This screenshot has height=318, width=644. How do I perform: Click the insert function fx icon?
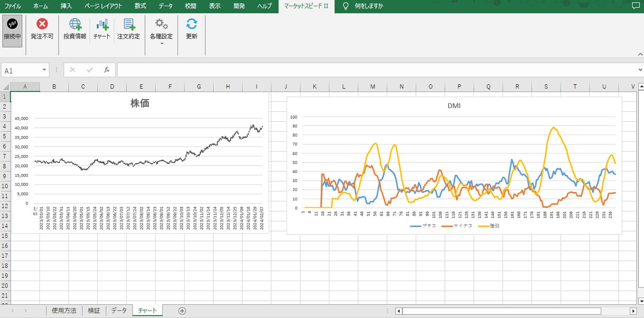(x=107, y=70)
